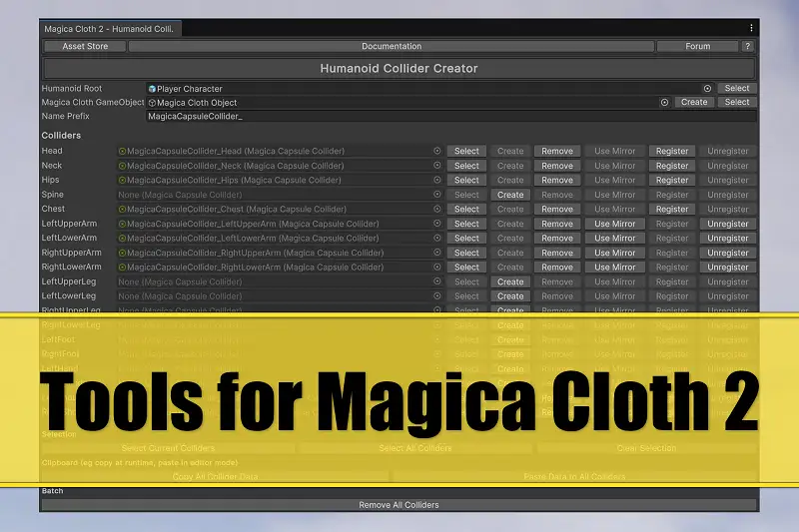
Task: Click the Magica Cloth Object field
Action: click(408, 103)
